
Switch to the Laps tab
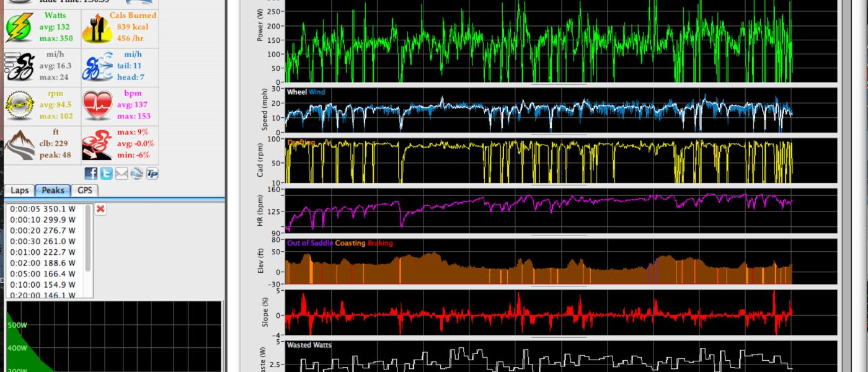pos(19,190)
